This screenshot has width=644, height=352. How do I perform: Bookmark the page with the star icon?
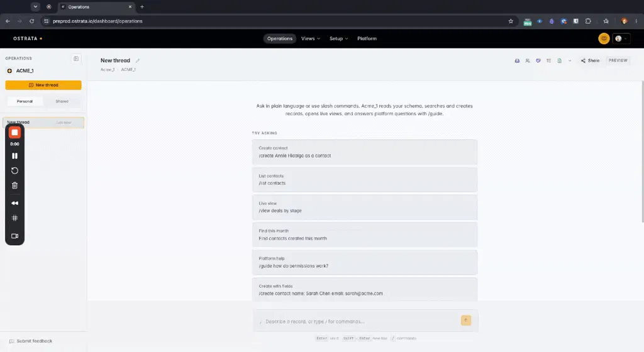[511, 21]
